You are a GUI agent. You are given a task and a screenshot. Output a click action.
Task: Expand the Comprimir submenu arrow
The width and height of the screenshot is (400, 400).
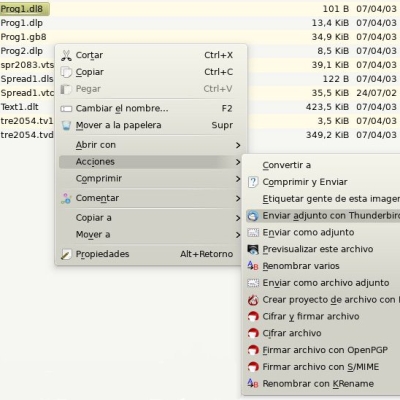click(238, 179)
